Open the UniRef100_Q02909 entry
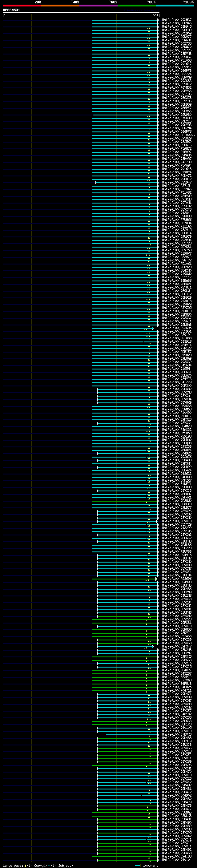Screen dimensions: 197x868 click(177, 33)
